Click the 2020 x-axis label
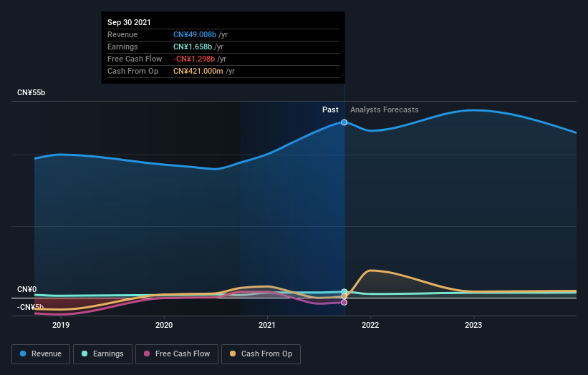This screenshot has height=375, width=588. [164, 325]
